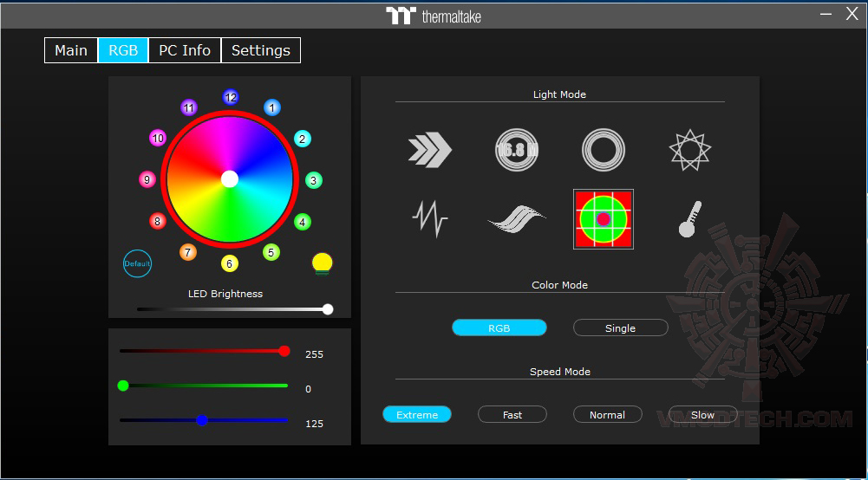Open the Main tab
This screenshot has height=480, width=868.
71,50
